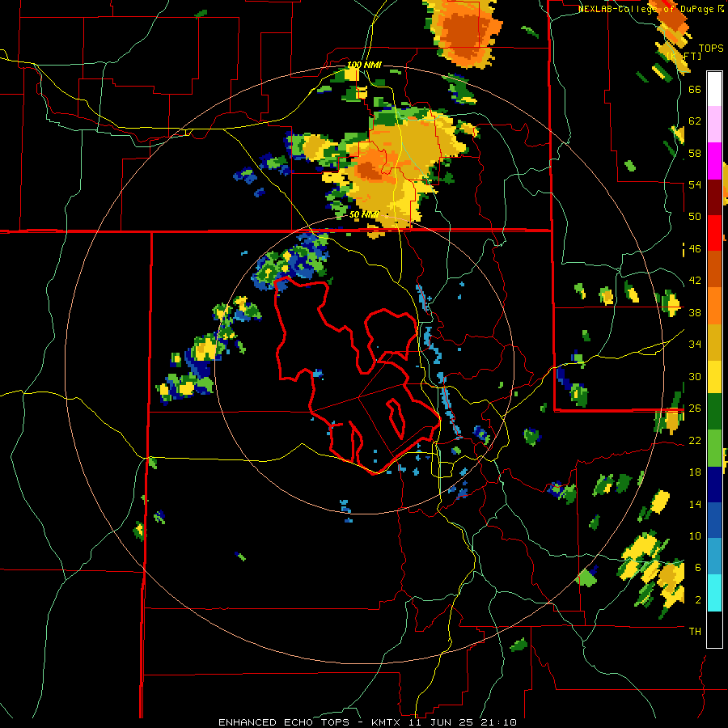
Task: Click the "21:10" timestamp
Action: click(497, 722)
